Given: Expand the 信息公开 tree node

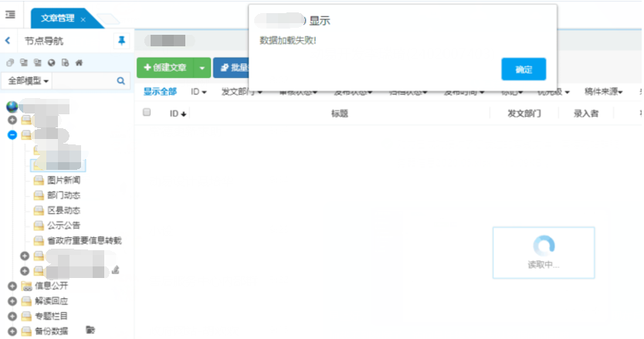Looking at the screenshot, I should 12,286.
